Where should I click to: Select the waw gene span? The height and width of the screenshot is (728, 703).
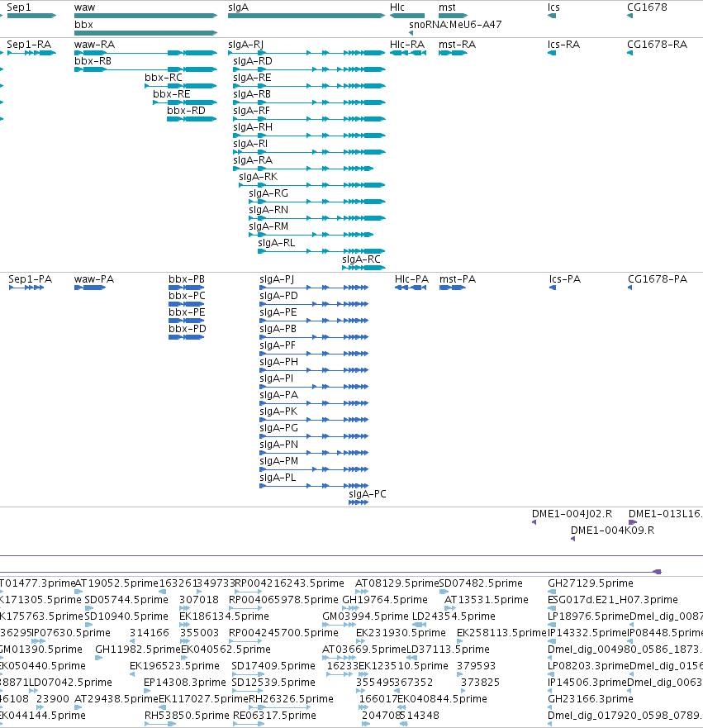tap(145, 16)
